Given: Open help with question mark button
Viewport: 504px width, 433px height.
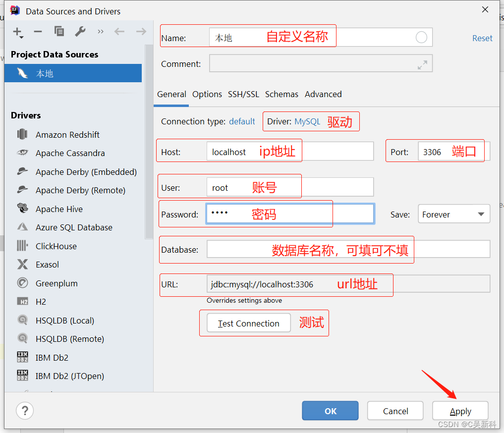Looking at the screenshot, I should (x=25, y=411).
